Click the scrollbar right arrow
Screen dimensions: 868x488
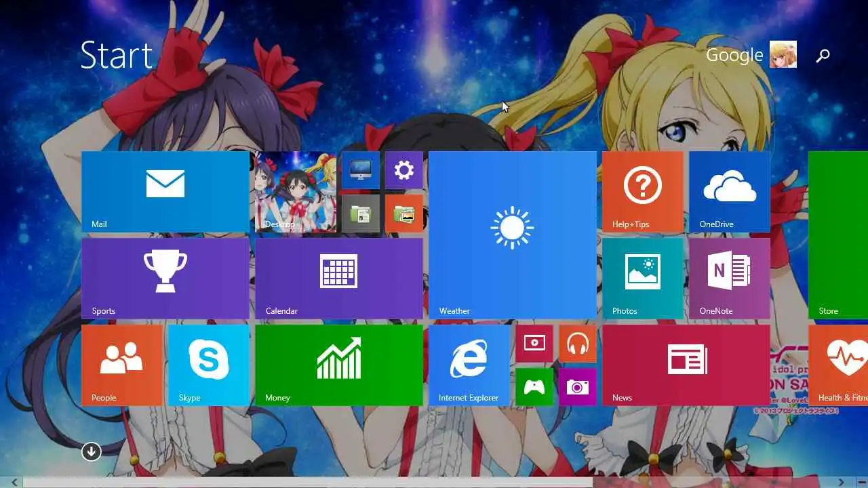(842, 482)
